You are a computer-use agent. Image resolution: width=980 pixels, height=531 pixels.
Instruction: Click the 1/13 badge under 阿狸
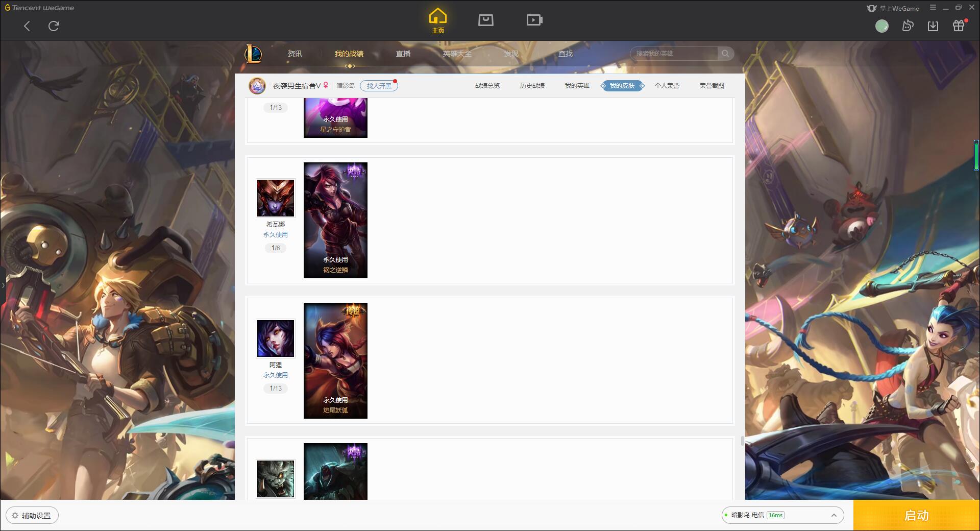point(276,389)
